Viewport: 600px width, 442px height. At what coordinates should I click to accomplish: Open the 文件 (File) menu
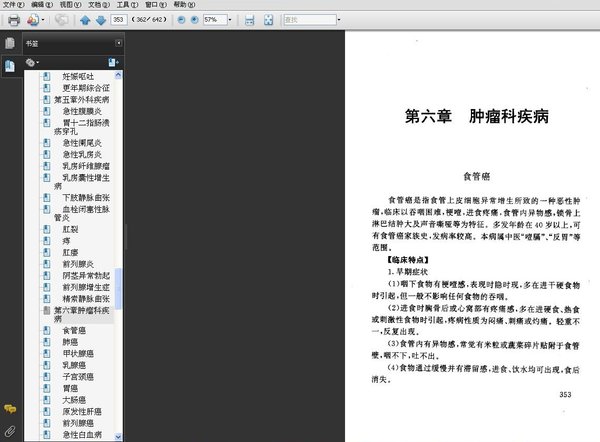coord(14,5)
